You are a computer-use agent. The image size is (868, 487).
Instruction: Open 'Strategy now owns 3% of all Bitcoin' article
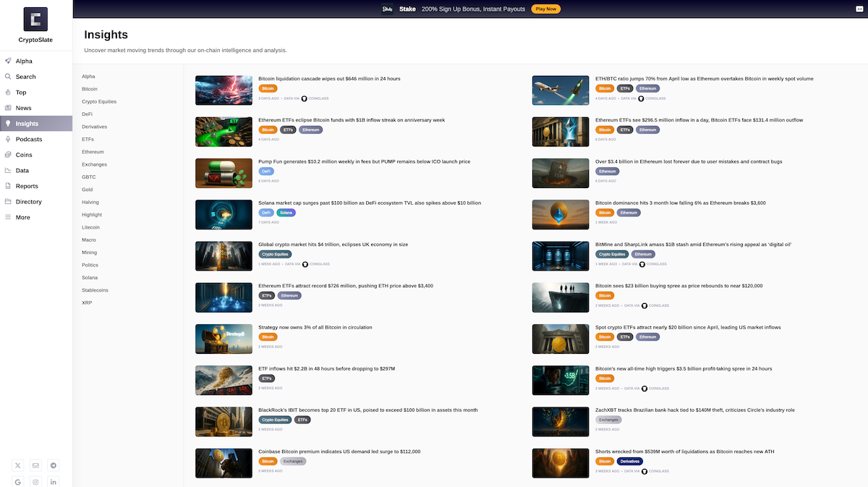coord(315,327)
